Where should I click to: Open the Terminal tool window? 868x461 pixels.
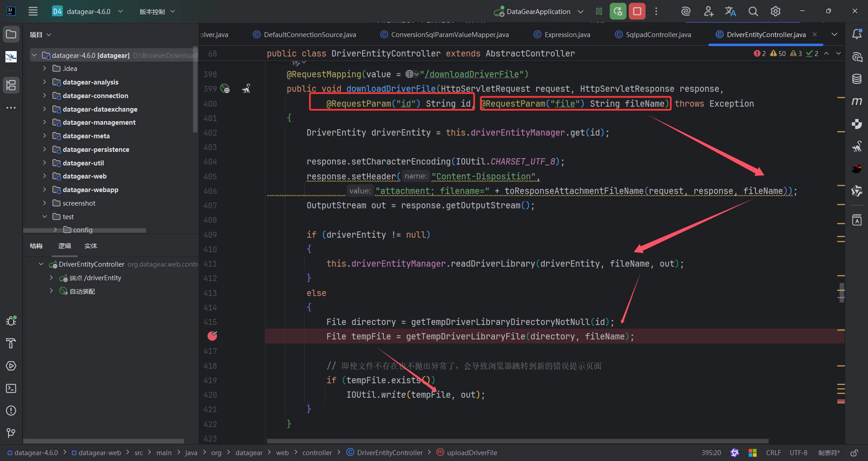pyautogui.click(x=11, y=389)
